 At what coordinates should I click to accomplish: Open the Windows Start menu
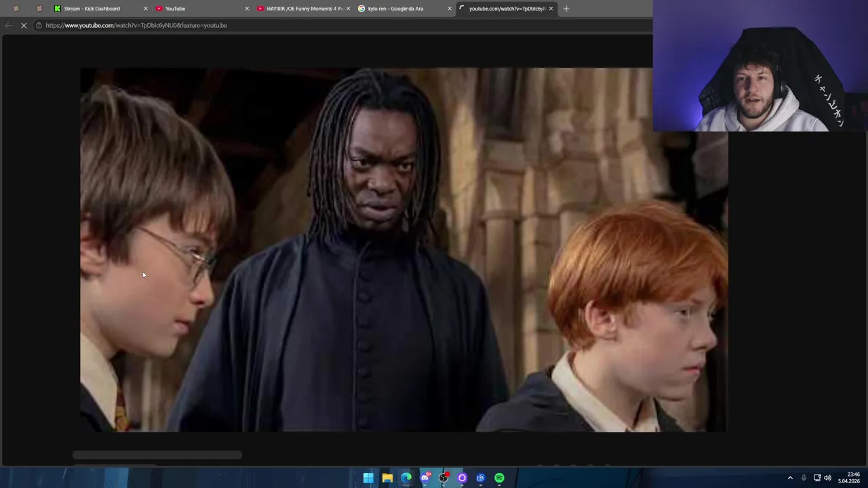point(368,478)
